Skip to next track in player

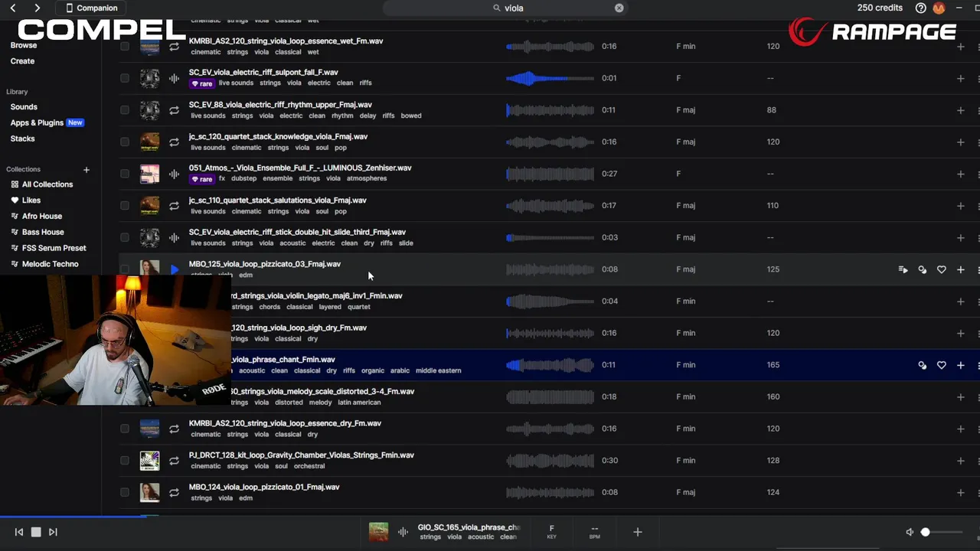pyautogui.click(x=53, y=532)
